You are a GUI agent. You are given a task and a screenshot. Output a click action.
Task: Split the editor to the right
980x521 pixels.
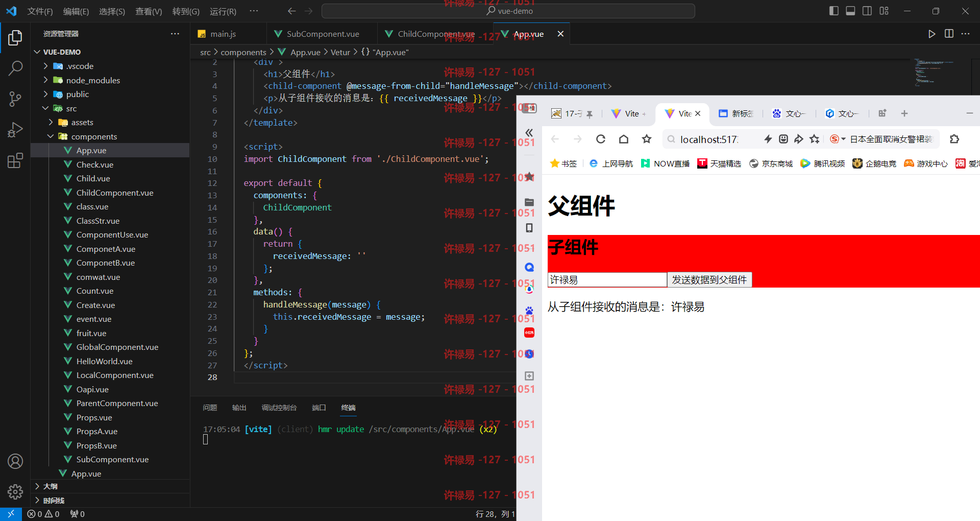tap(949, 34)
